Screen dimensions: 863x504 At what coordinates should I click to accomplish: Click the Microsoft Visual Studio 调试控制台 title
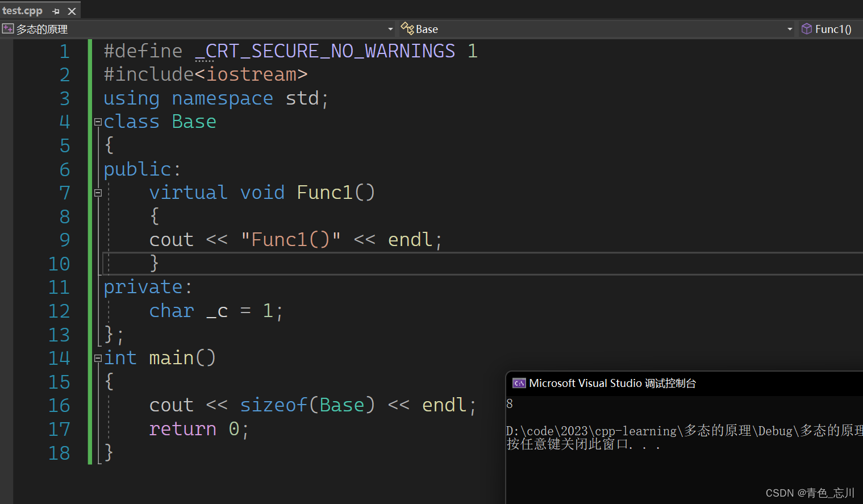(x=612, y=384)
